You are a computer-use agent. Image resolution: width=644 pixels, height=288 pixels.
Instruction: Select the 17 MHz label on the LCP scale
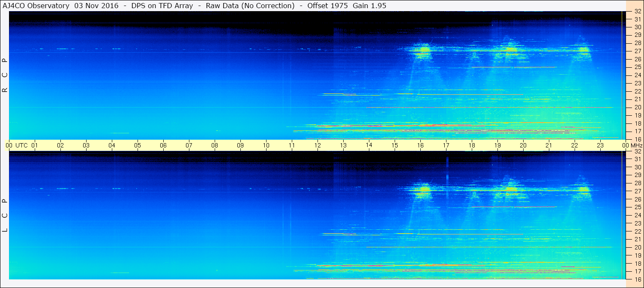click(637, 271)
